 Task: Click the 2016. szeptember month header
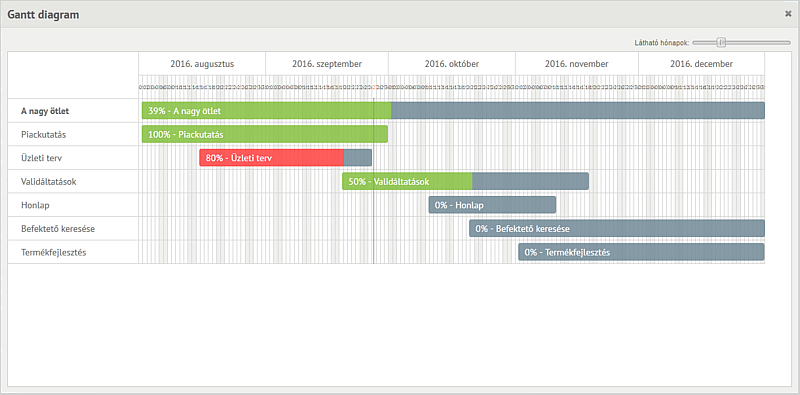click(327, 64)
